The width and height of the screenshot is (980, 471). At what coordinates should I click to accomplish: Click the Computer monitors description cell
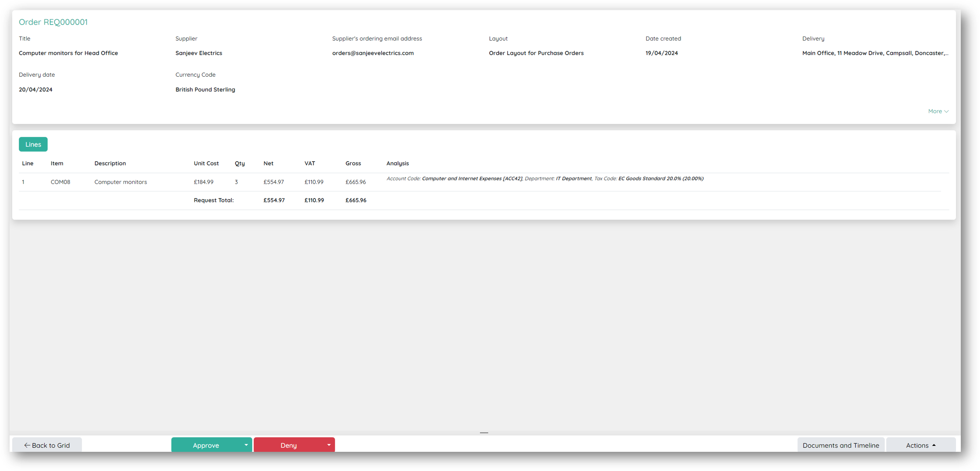(x=121, y=182)
